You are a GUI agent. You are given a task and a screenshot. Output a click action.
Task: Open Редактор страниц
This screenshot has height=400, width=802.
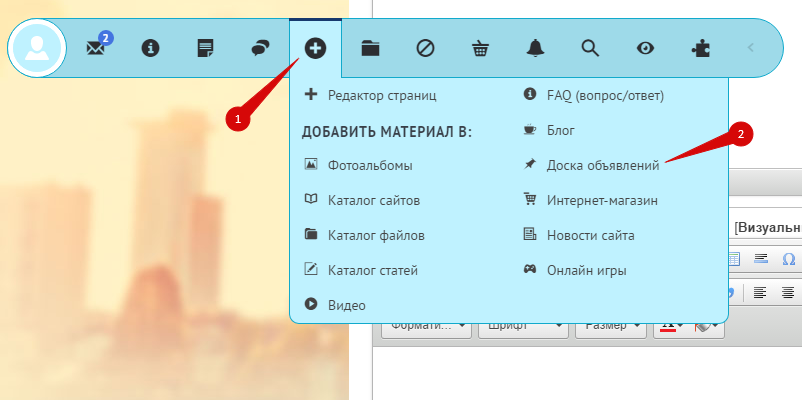[x=382, y=95]
